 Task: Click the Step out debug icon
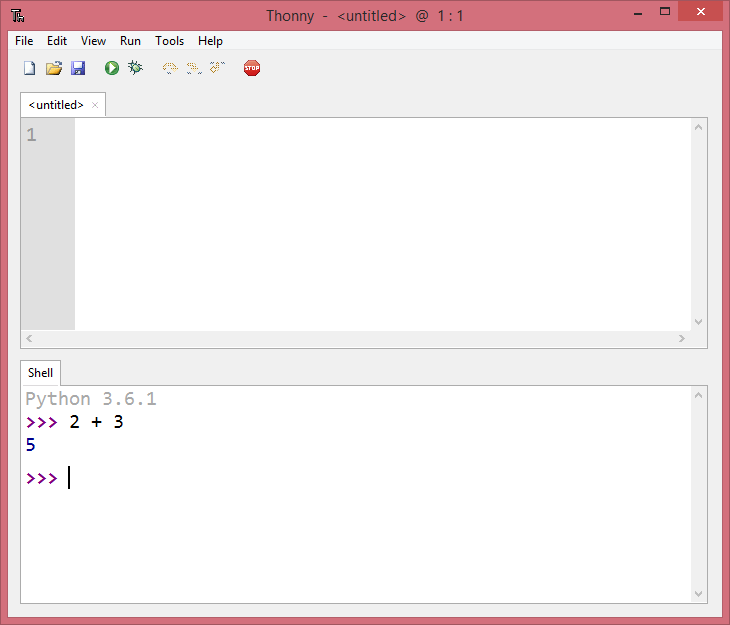218,68
